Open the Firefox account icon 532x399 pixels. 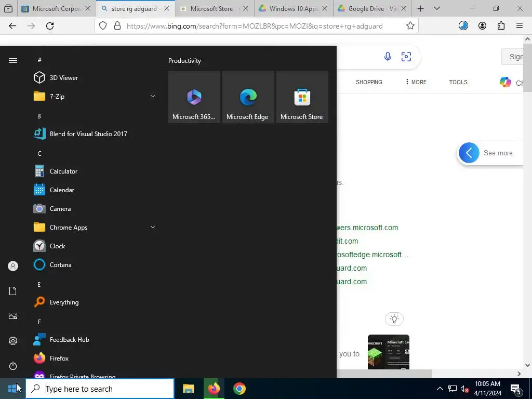(482, 26)
